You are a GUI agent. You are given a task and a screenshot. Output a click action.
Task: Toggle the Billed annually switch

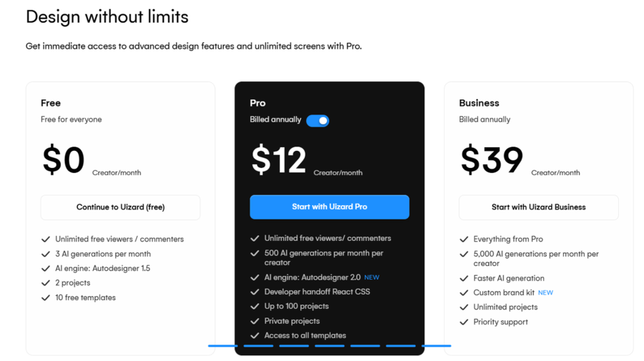318,121
